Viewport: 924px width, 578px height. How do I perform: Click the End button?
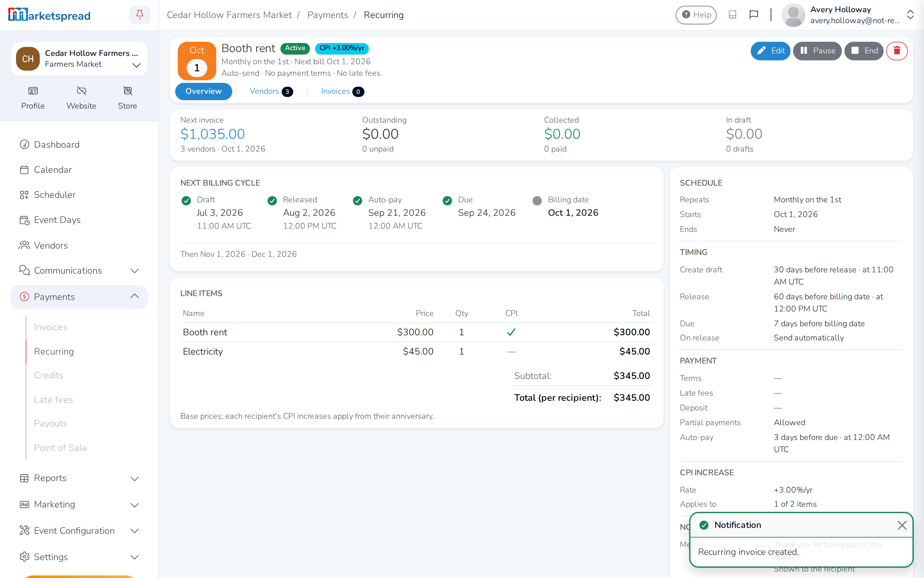[864, 51]
